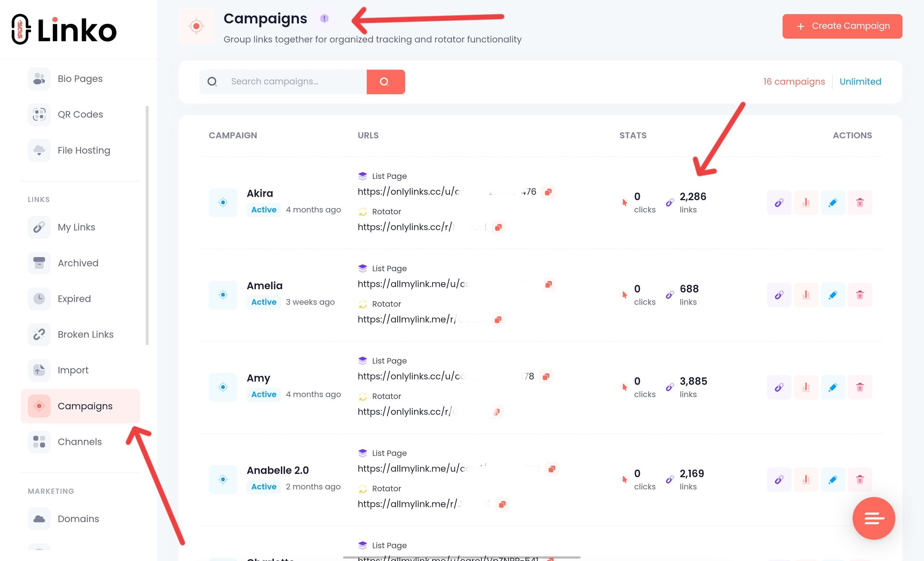Click the Amelia campaign name
The height and width of the screenshot is (561, 924).
264,286
